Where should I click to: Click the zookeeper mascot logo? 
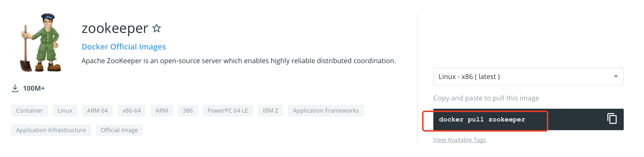pyautogui.click(x=41, y=42)
